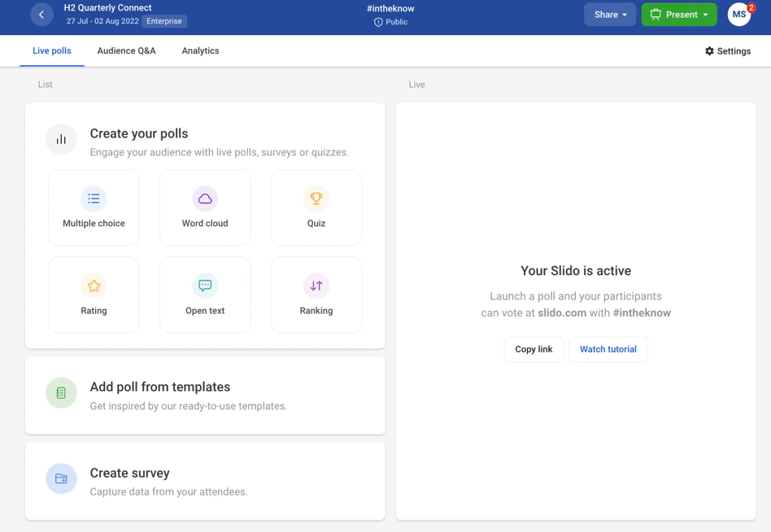Click the Rating label

click(x=94, y=311)
